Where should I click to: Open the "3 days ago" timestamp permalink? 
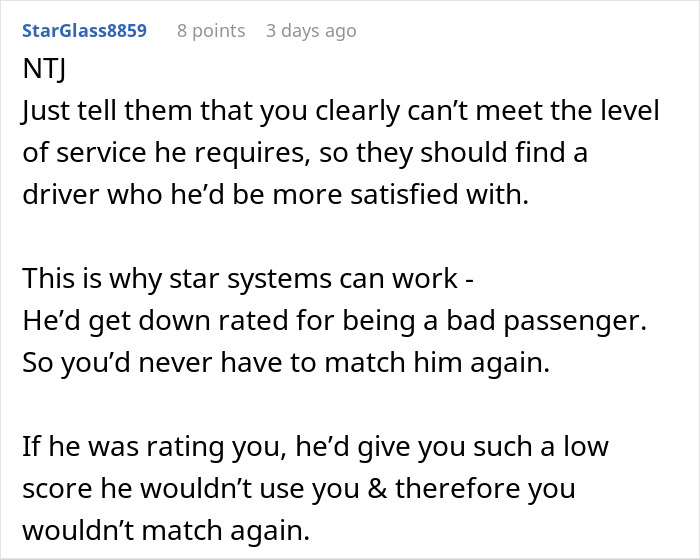(x=311, y=31)
